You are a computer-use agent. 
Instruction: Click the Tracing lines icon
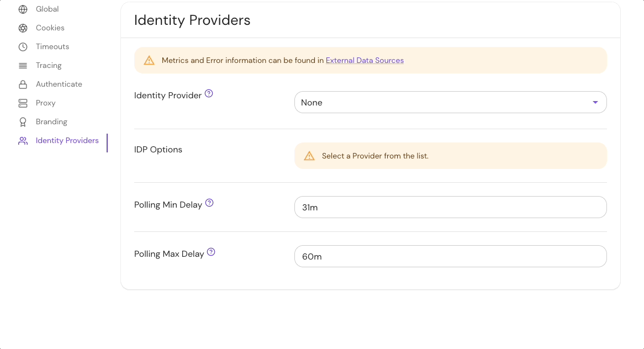coord(23,65)
